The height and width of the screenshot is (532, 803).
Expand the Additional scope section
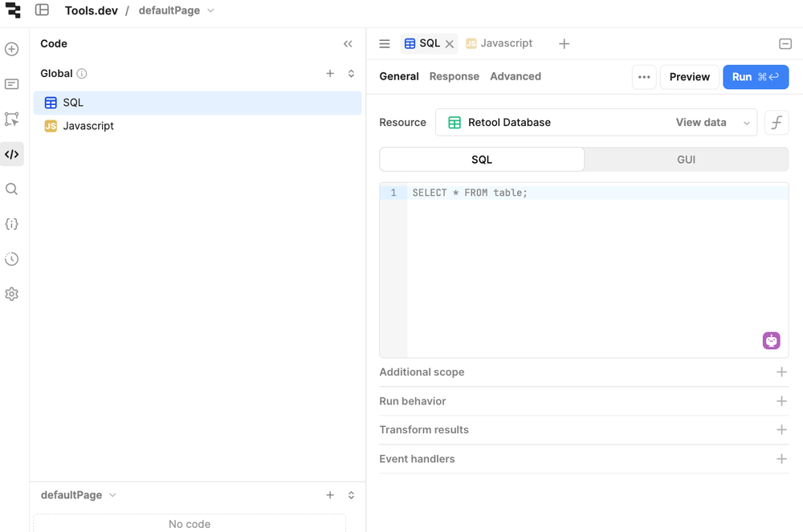(584, 372)
